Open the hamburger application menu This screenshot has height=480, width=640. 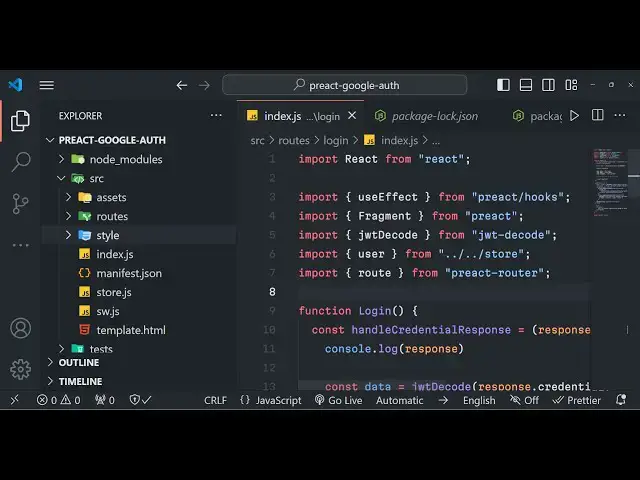47,85
